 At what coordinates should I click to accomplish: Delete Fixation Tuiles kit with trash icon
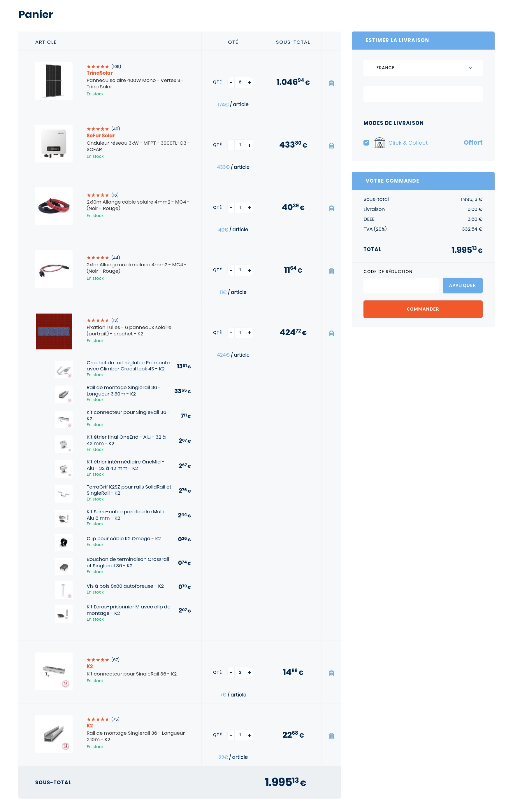331,333
